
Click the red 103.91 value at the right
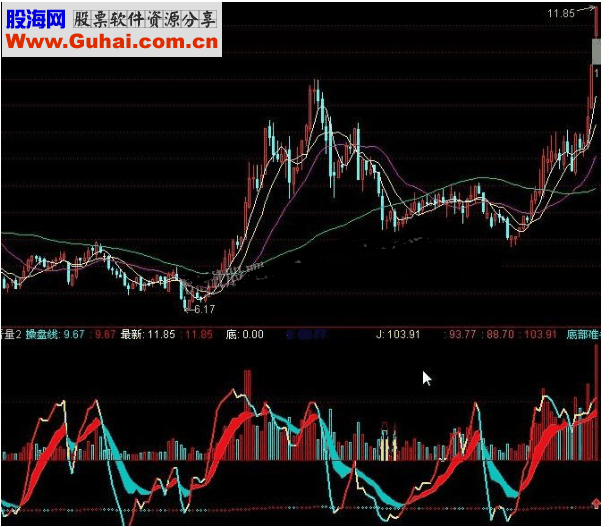coord(540,334)
